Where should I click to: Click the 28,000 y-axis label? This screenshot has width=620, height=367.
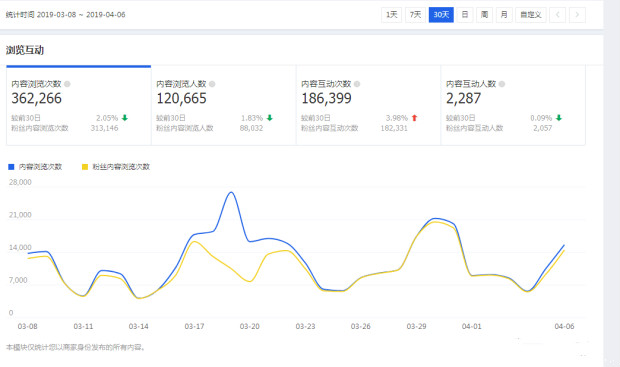pyautogui.click(x=20, y=182)
